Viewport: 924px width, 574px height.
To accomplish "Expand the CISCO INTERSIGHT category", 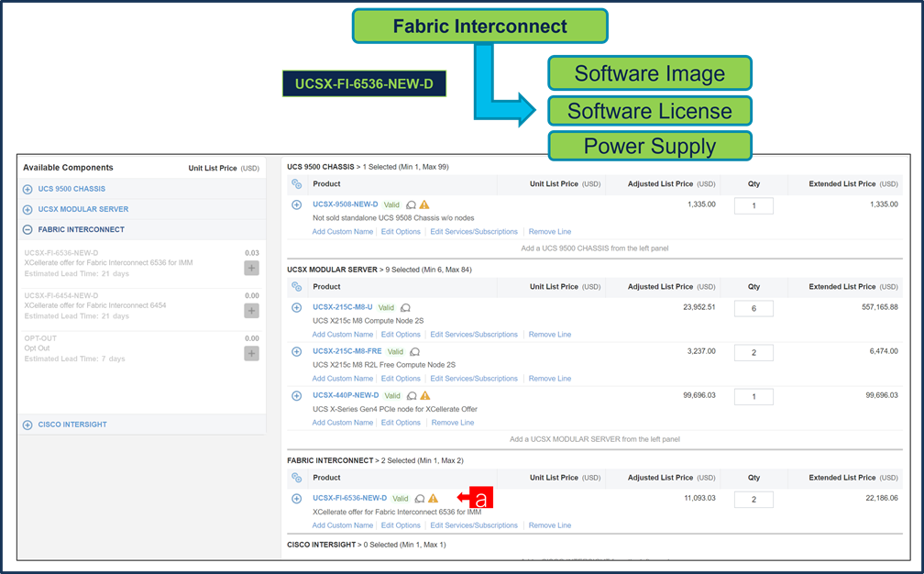I will 27,425.
